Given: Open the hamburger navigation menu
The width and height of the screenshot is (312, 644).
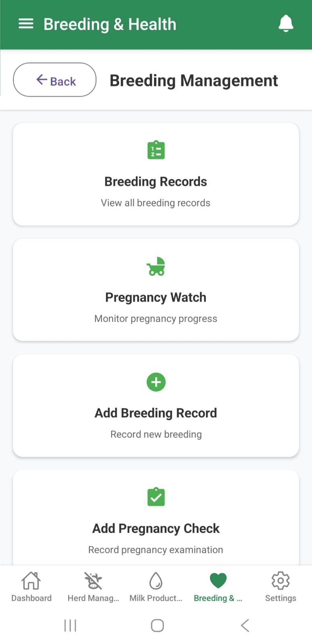Looking at the screenshot, I should pyautogui.click(x=26, y=24).
